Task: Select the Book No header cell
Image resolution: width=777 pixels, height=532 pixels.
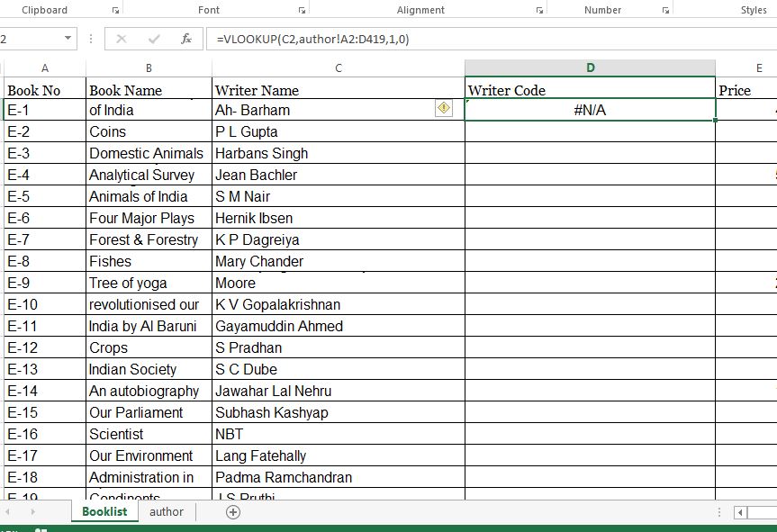Action: coord(45,88)
